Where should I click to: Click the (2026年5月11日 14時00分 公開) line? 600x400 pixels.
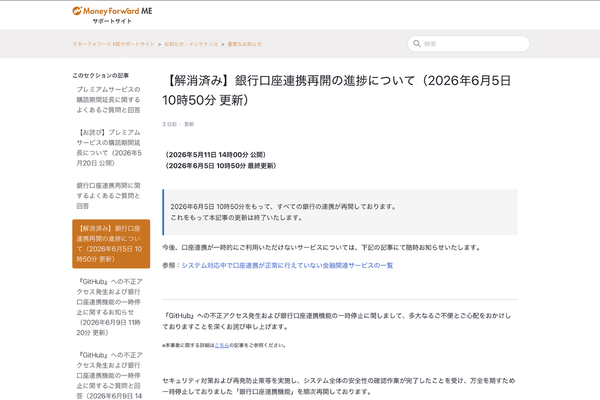(x=215, y=155)
